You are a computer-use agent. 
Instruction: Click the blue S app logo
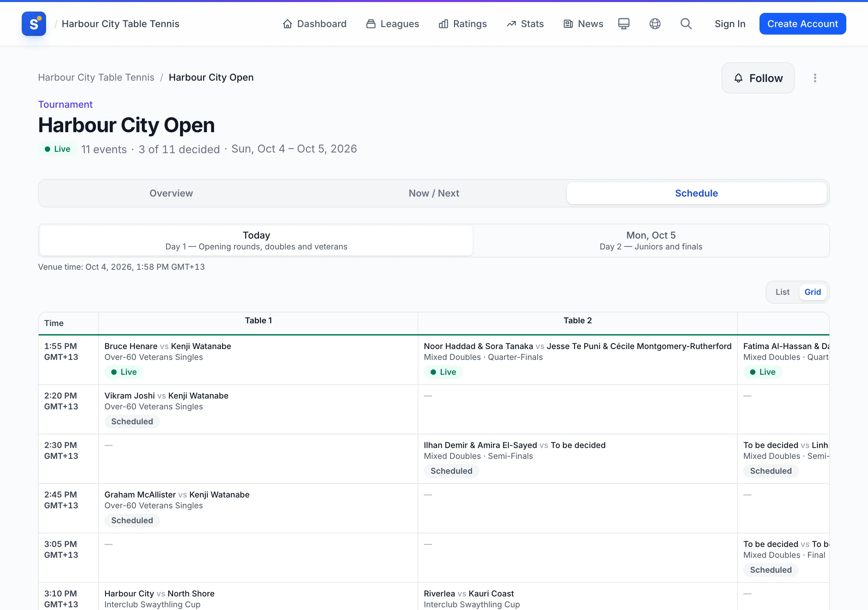coord(34,24)
